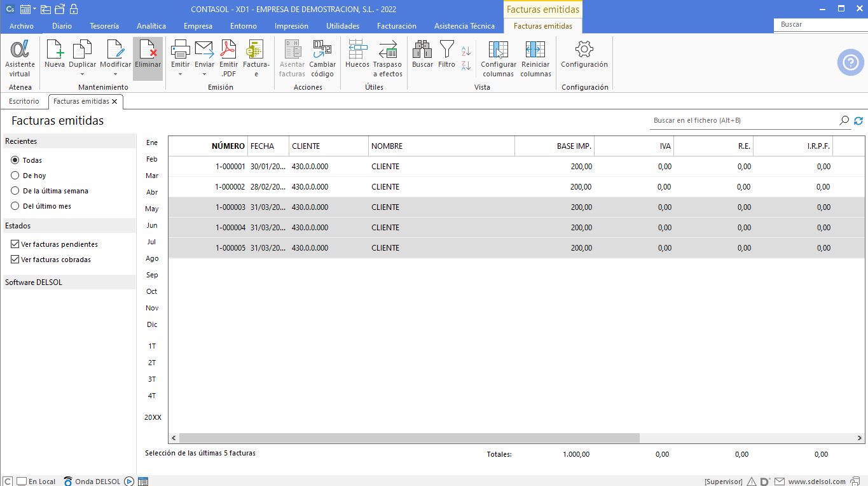Open the help question mark button
Viewport: 868px width, 486px height.
click(850, 62)
